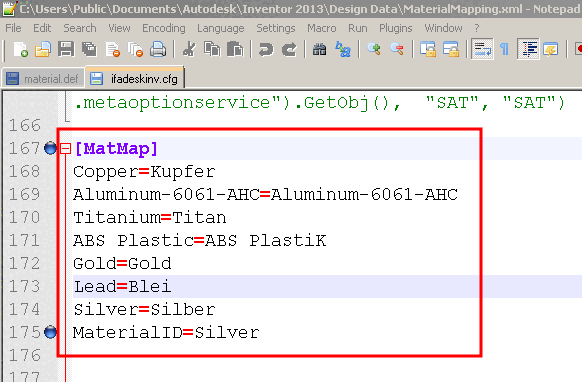
Task: Zoom out with the magnifier minus icon
Action: click(397, 49)
